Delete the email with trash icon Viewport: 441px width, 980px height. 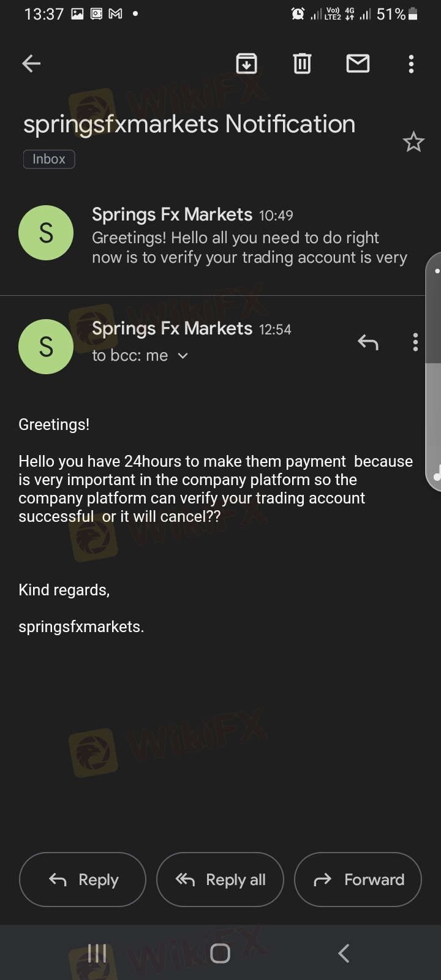click(x=302, y=64)
